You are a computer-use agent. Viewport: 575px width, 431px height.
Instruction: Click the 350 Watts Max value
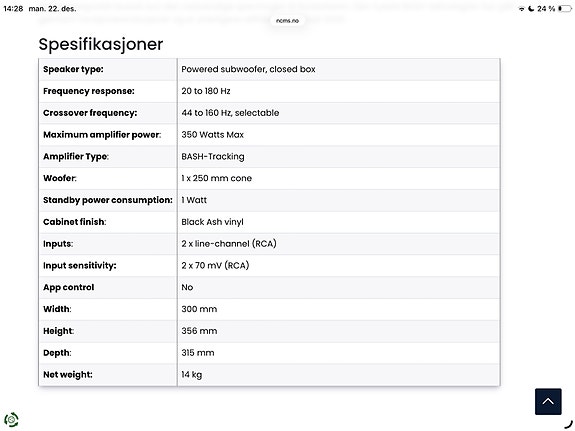point(212,135)
